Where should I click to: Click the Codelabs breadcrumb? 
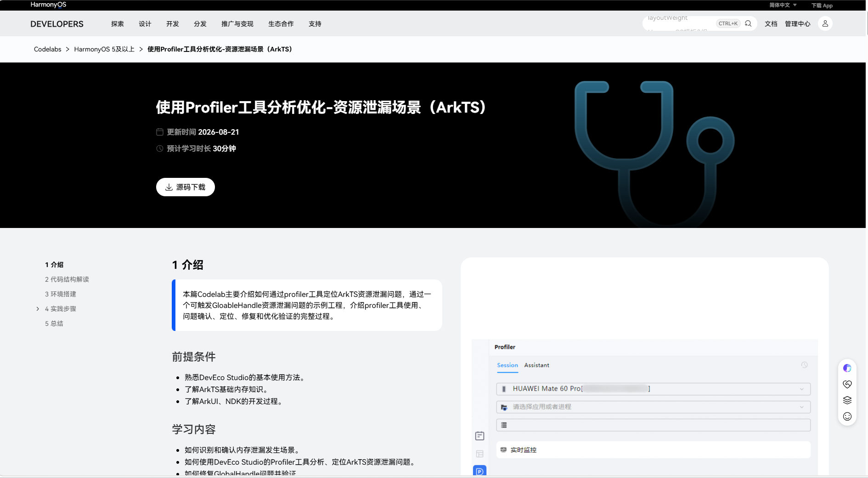48,49
